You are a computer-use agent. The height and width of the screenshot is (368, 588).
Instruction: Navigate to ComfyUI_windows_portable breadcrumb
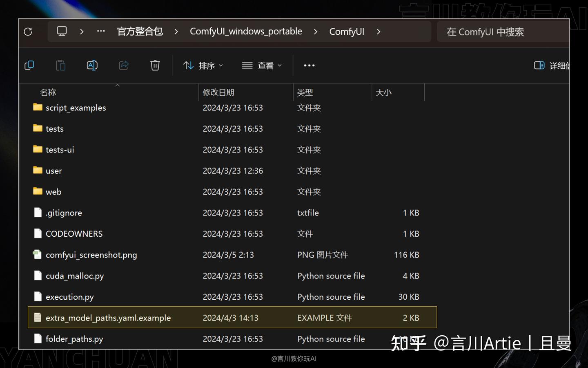[246, 31]
